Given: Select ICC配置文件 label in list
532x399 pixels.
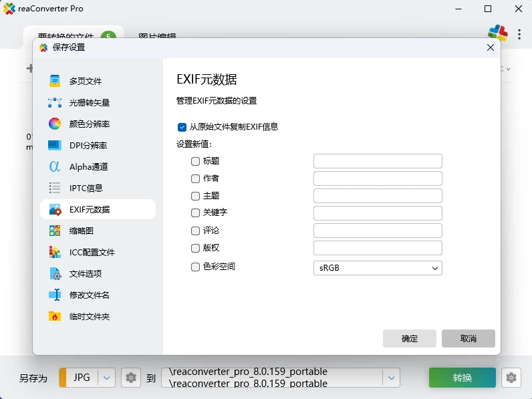Looking at the screenshot, I should 92,252.
